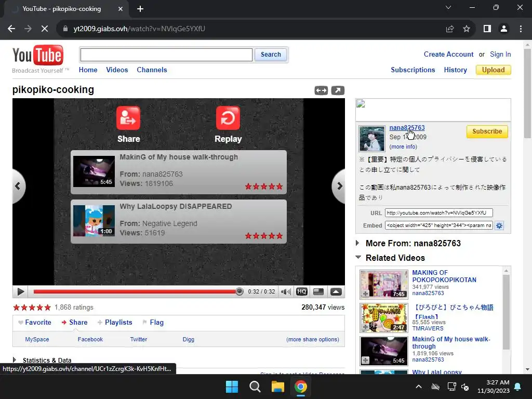Bookmark this page with the star icon
The image size is (532, 399).
467,29
